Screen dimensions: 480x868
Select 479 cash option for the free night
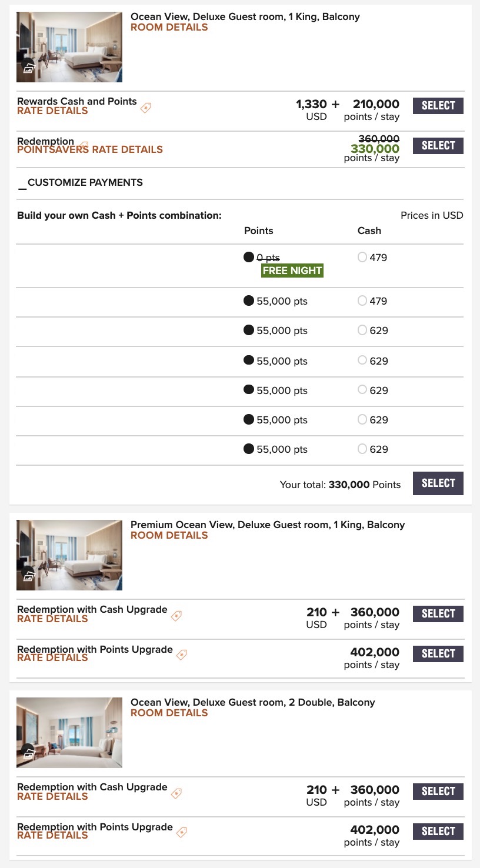tap(362, 257)
